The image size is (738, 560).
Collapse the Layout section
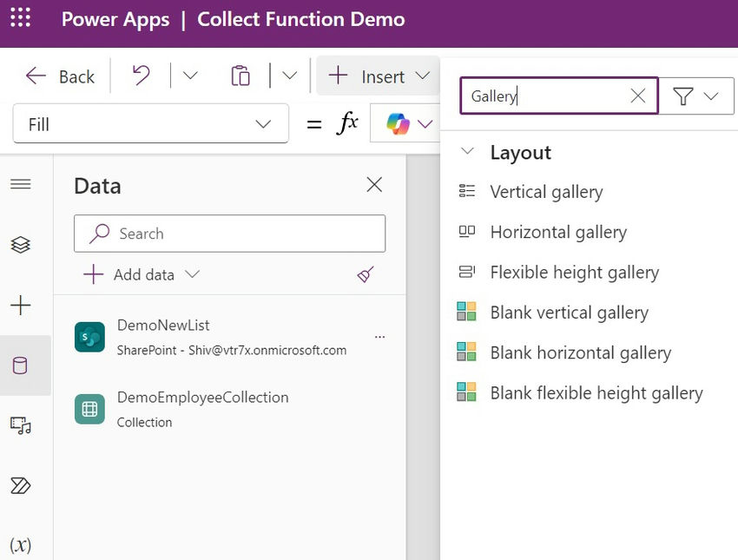pos(467,152)
